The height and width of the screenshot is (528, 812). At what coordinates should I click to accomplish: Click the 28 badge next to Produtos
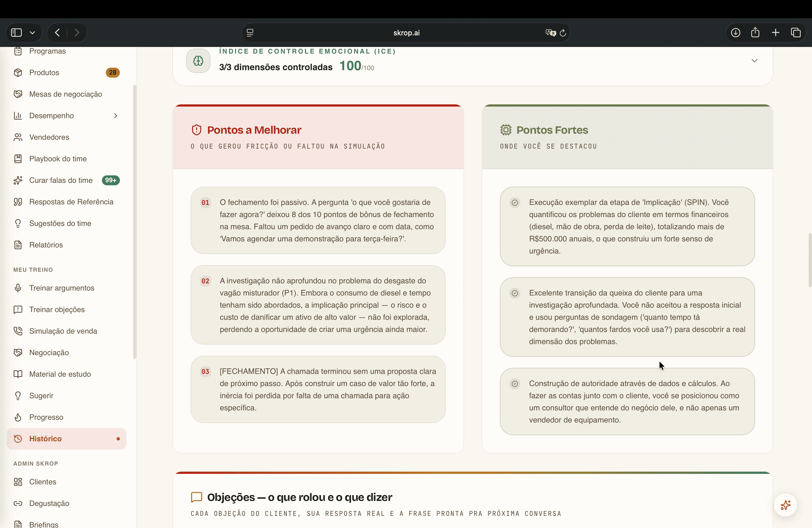113,72
